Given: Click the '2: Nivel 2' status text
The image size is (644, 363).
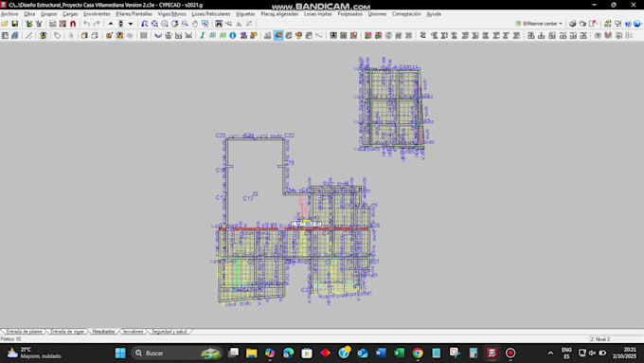Looking at the screenshot, I should click(x=600, y=339).
